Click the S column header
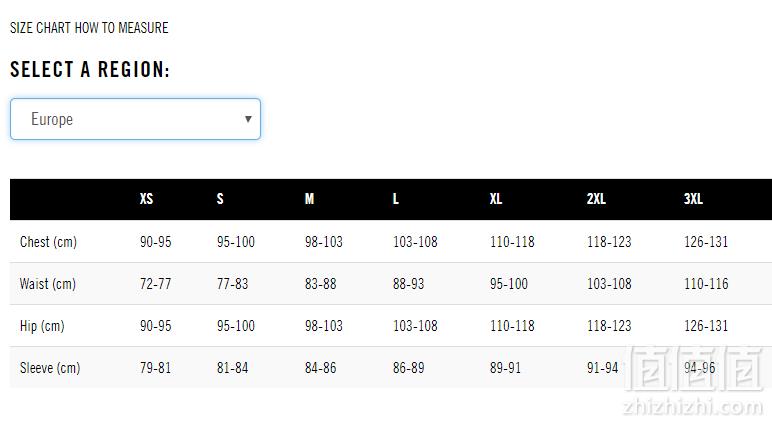 220,199
